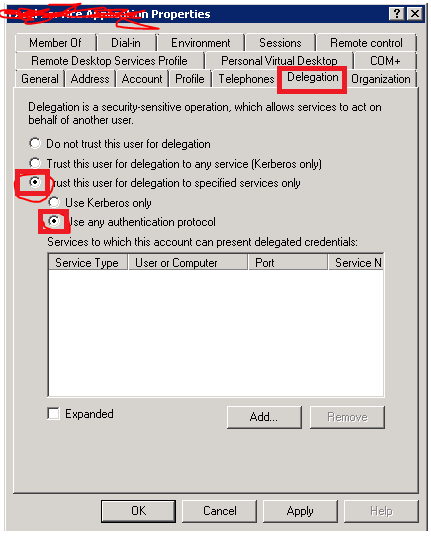431x537 pixels.
Task: Click the OK button
Action: click(138, 511)
